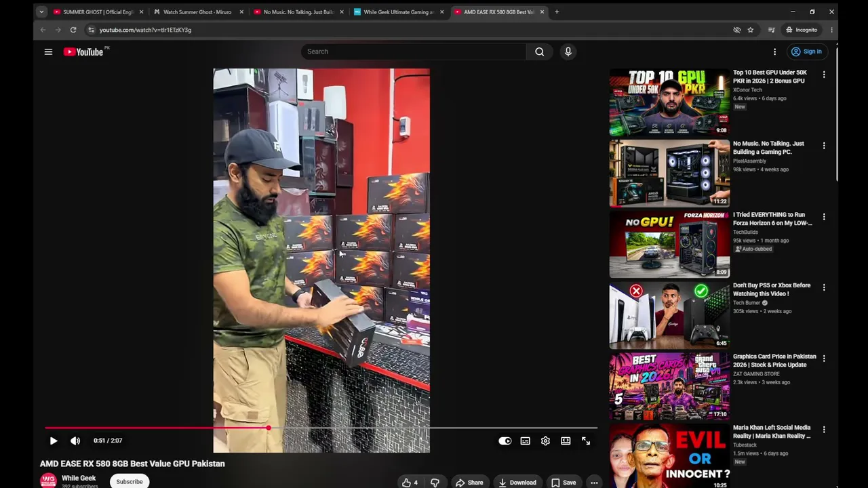Click the search magnifier button
The width and height of the screenshot is (868, 488).
coord(539,52)
